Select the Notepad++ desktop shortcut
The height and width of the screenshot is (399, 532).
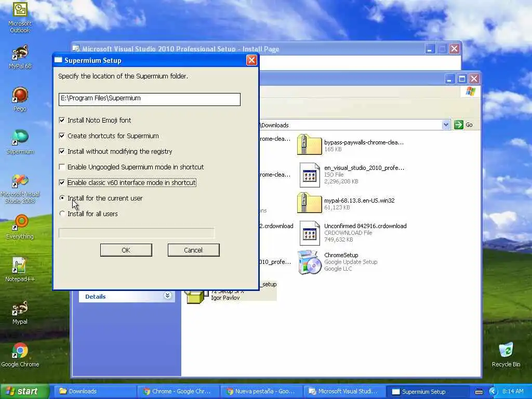point(20,270)
